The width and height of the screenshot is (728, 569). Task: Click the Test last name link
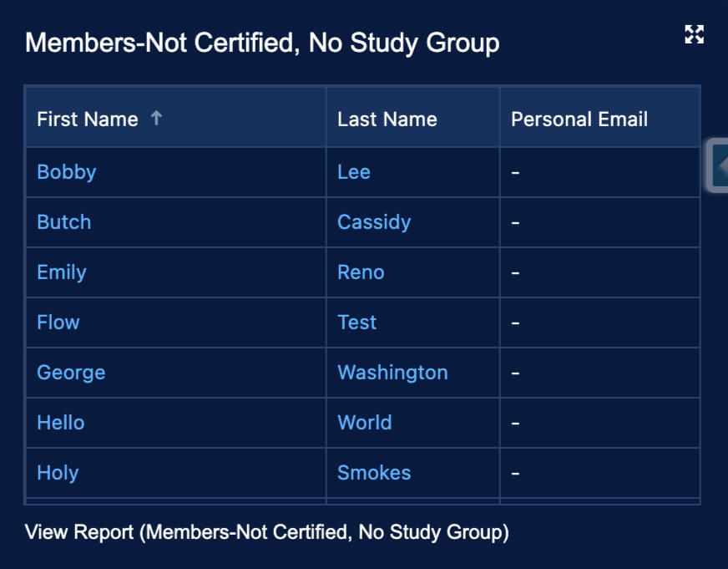click(357, 323)
